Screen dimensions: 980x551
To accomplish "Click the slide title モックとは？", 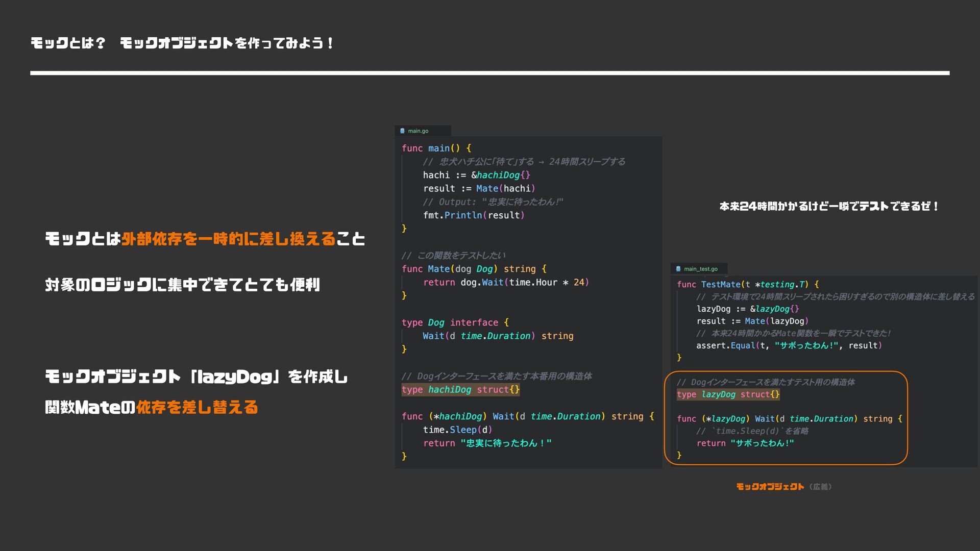I will click(68, 43).
